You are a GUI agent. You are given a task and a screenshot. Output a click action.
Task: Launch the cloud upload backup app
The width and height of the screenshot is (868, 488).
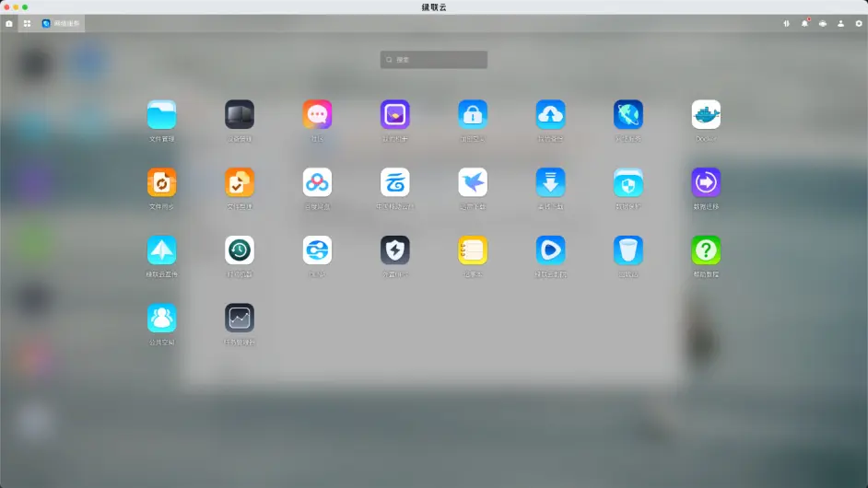click(x=550, y=115)
